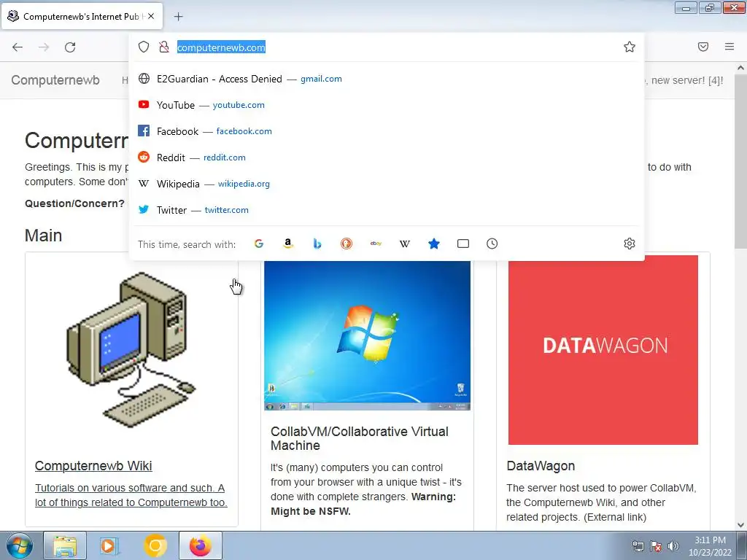Select the YouTube suggestion
Viewport: 747px width, 560px height.
pos(387,105)
